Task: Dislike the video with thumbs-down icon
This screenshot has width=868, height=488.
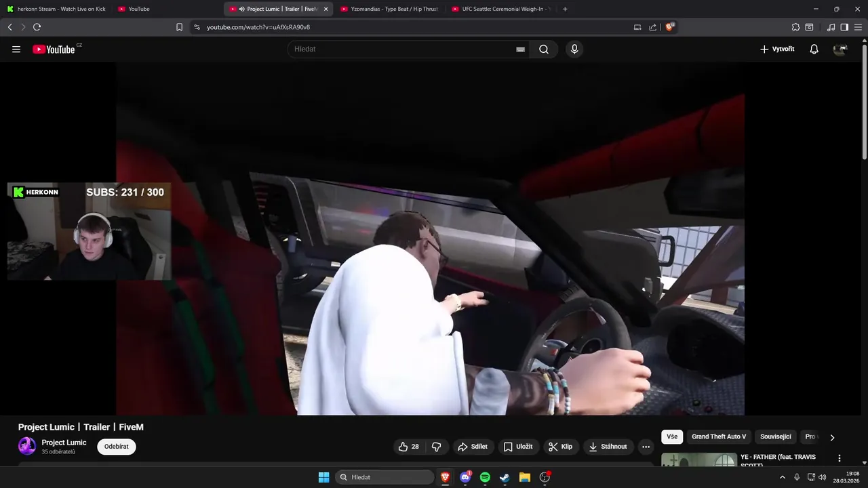Action: tap(436, 447)
